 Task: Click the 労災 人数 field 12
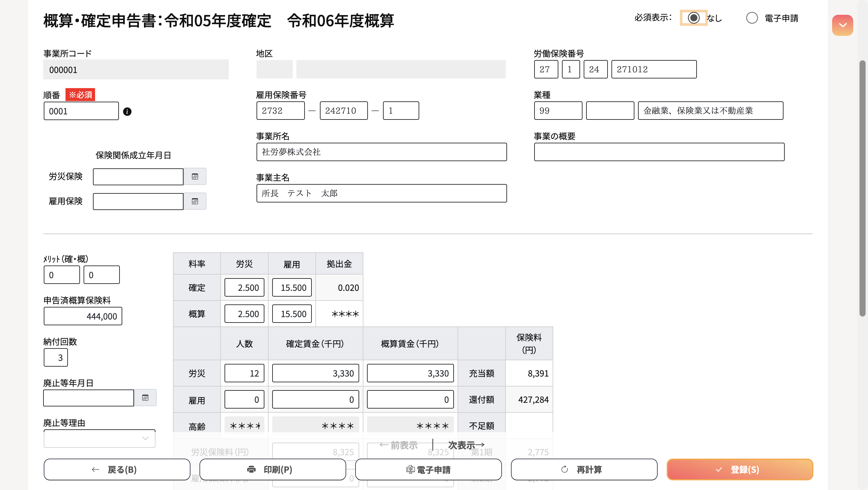[244, 373]
